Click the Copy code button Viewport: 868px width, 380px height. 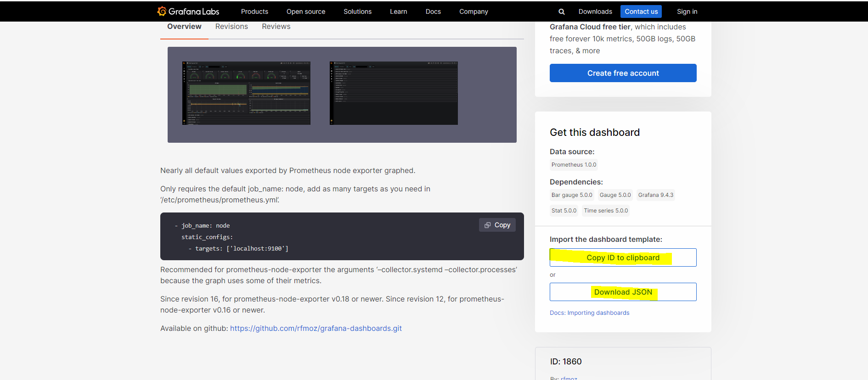(x=497, y=225)
